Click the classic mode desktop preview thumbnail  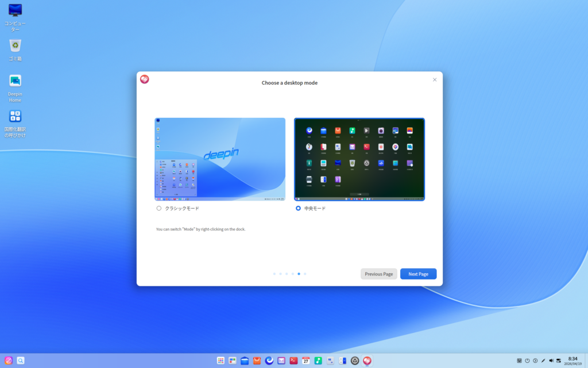click(x=220, y=159)
